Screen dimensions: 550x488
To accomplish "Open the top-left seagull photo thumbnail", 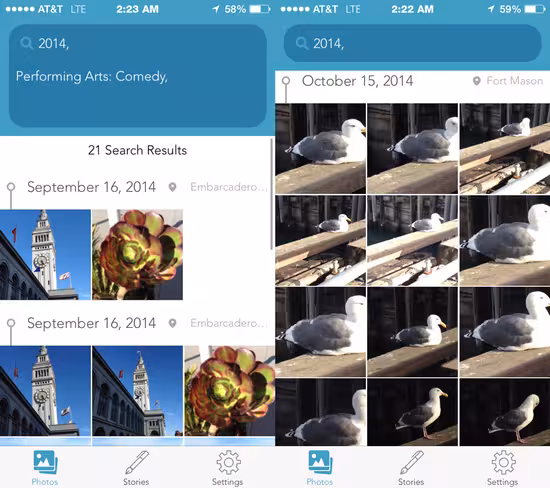I will 320,148.
